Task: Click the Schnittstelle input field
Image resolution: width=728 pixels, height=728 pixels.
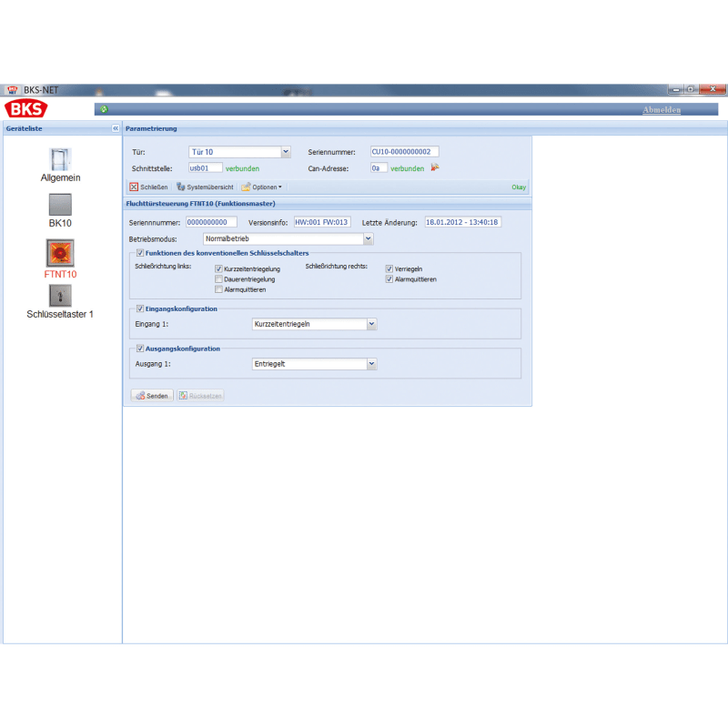Action: [x=205, y=167]
